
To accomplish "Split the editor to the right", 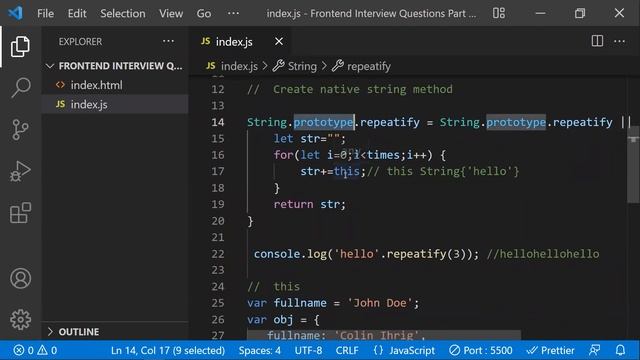I will [x=597, y=41].
